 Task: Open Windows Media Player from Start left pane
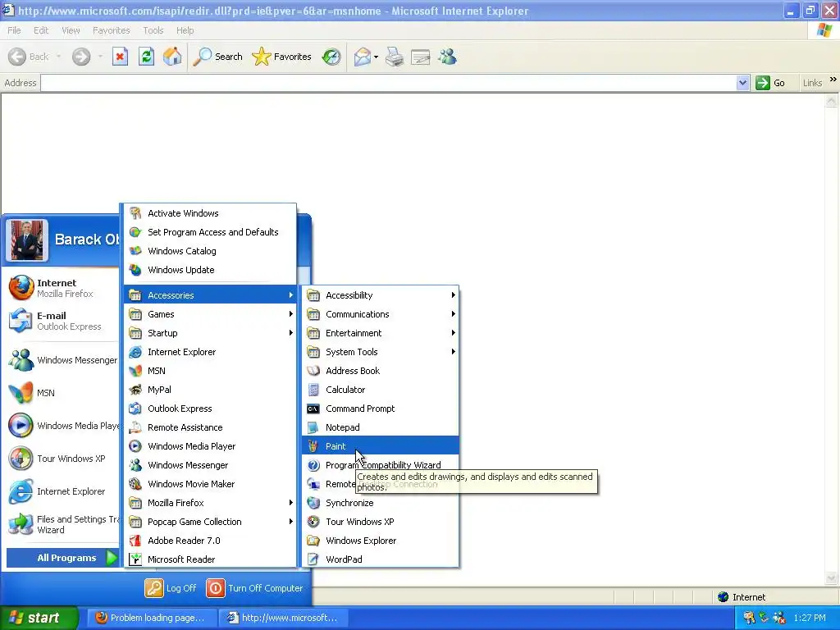point(62,426)
